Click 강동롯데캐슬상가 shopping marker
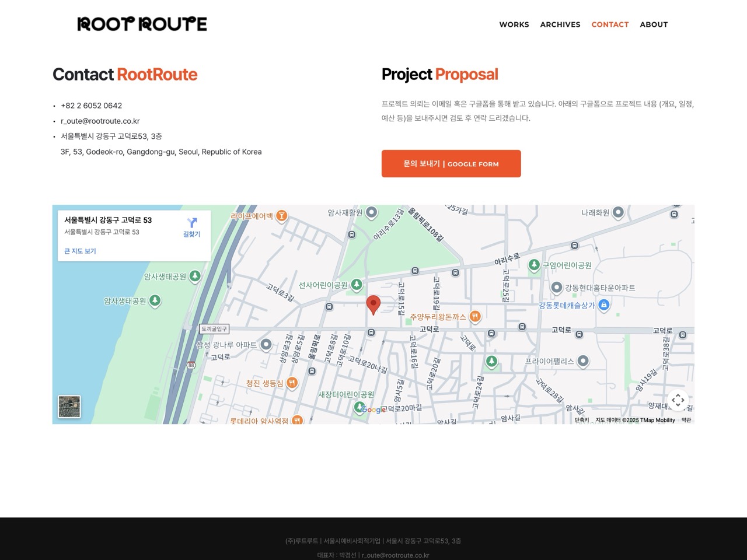The width and height of the screenshot is (747, 560). click(604, 304)
